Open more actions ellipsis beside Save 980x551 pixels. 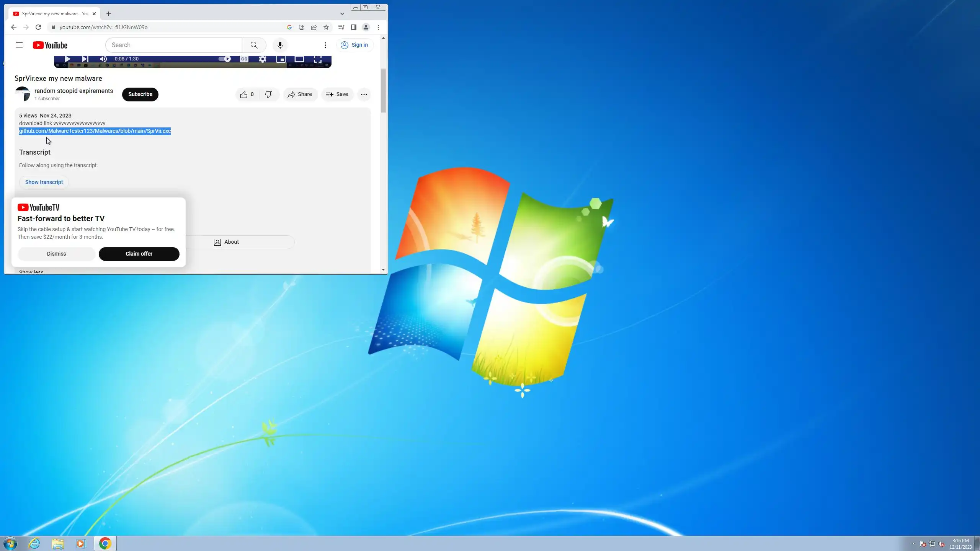click(364, 95)
